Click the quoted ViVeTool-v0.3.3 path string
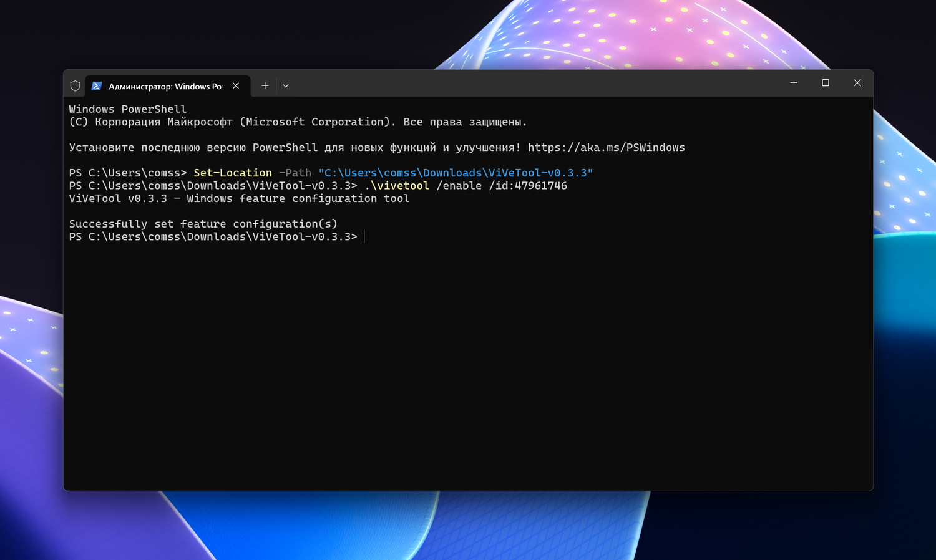The width and height of the screenshot is (936, 560). click(x=456, y=173)
